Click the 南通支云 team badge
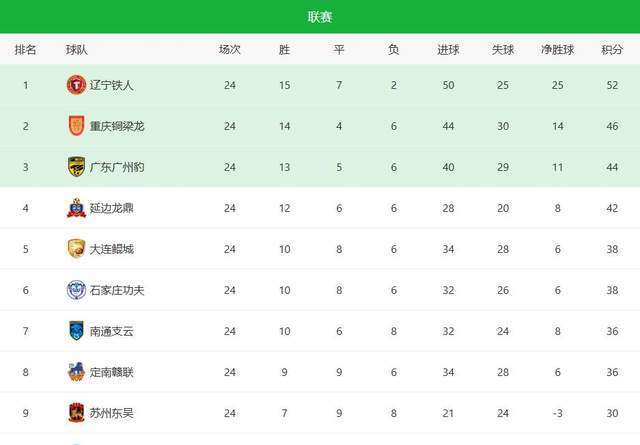 click(x=76, y=331)
